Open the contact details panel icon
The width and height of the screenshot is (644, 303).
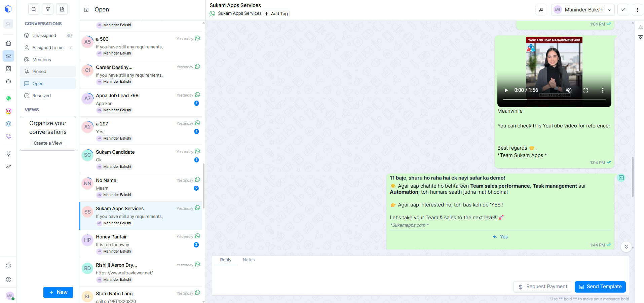coord(640,38)
